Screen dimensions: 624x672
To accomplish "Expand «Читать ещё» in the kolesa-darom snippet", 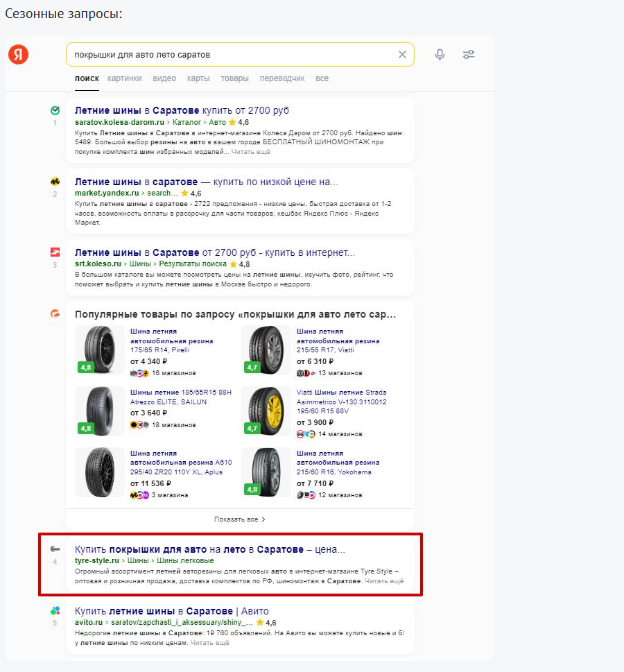I will (251, 152).
